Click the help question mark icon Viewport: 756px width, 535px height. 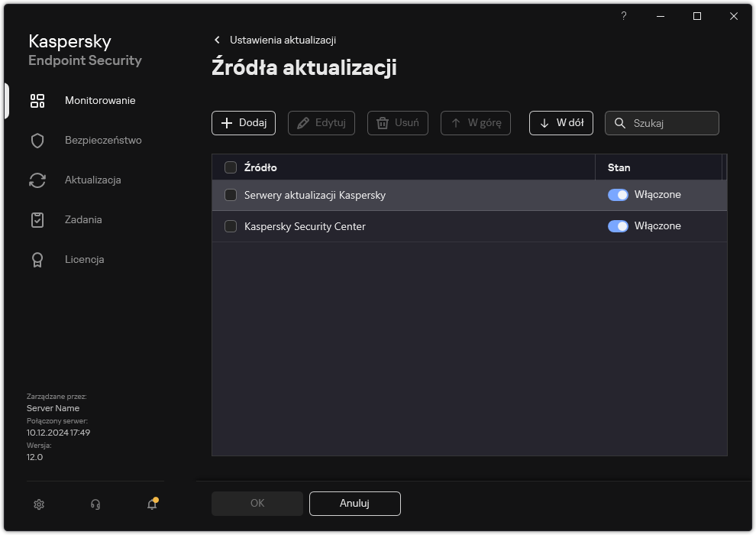tap(624, 16)
